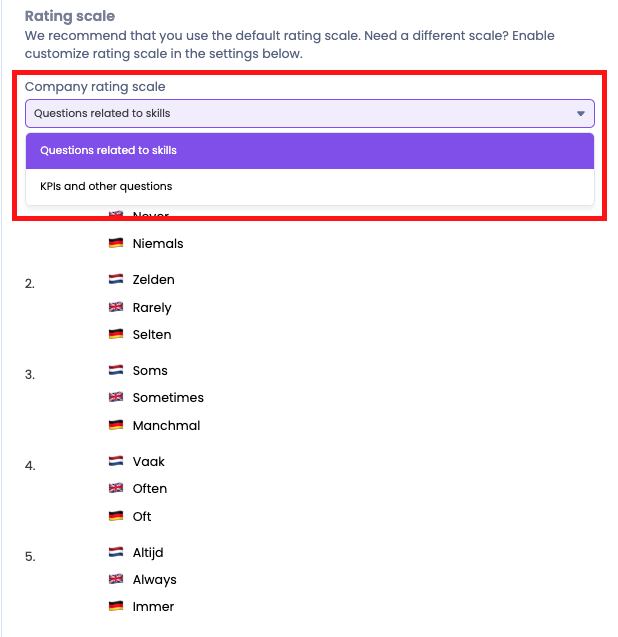618x637 pixels.
Task: Click the Immer rating label
Action: click(153, 607)
